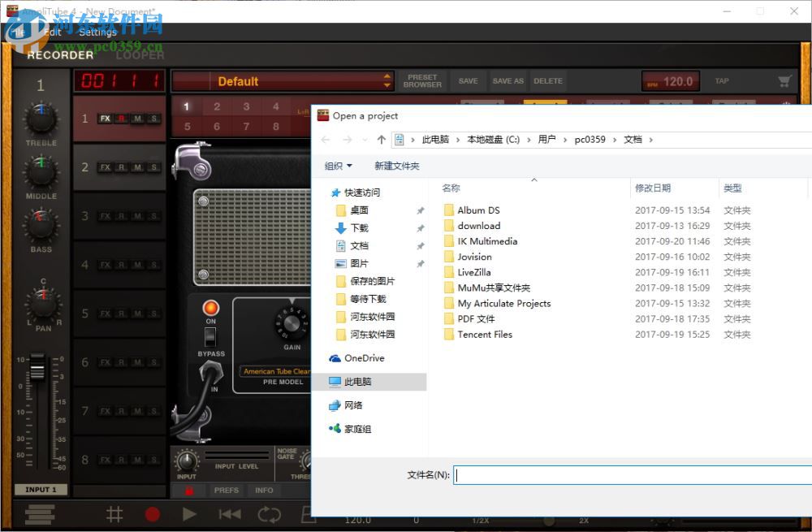The height and width of the screenshot is (532, 812).
Task: Click the red Record icon
Action: click(x=153, y=514)
